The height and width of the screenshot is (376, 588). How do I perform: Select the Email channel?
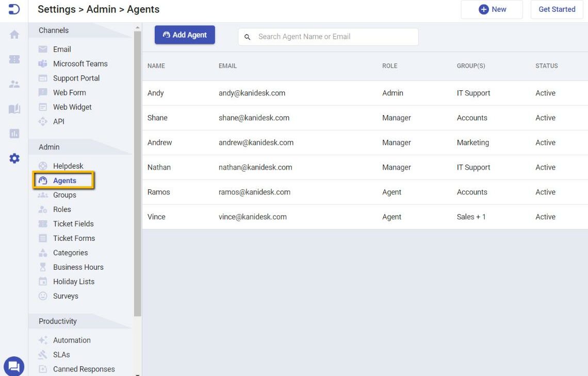pyautogui.click(x=62, y=49)
